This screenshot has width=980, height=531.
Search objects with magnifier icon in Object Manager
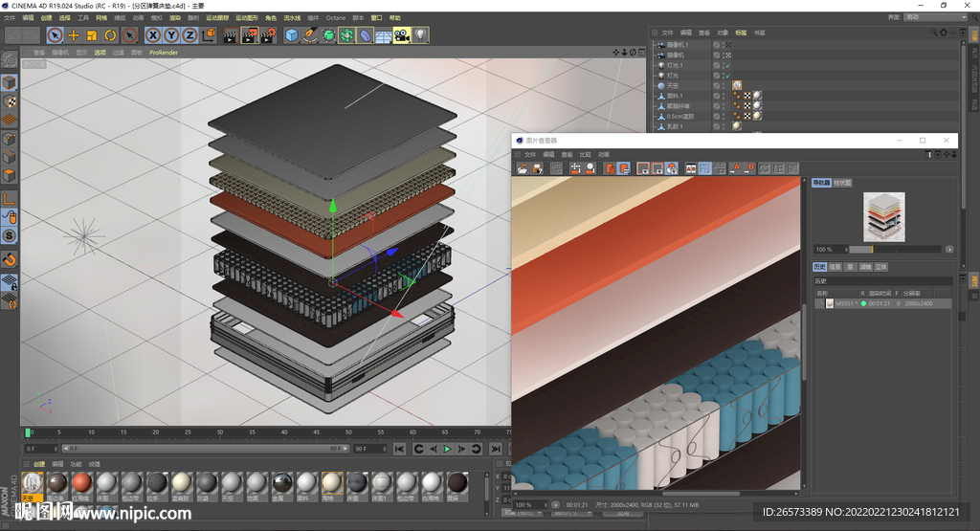click(934, 33)
